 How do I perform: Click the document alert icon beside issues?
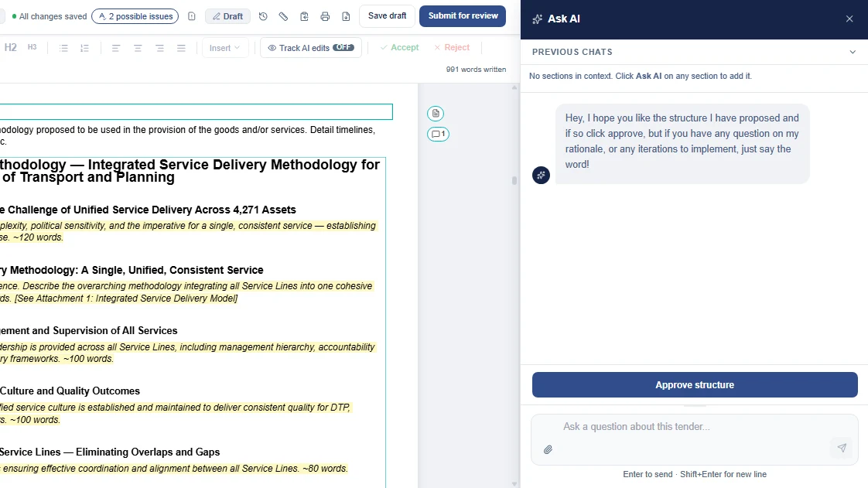(x=192, y=16)
